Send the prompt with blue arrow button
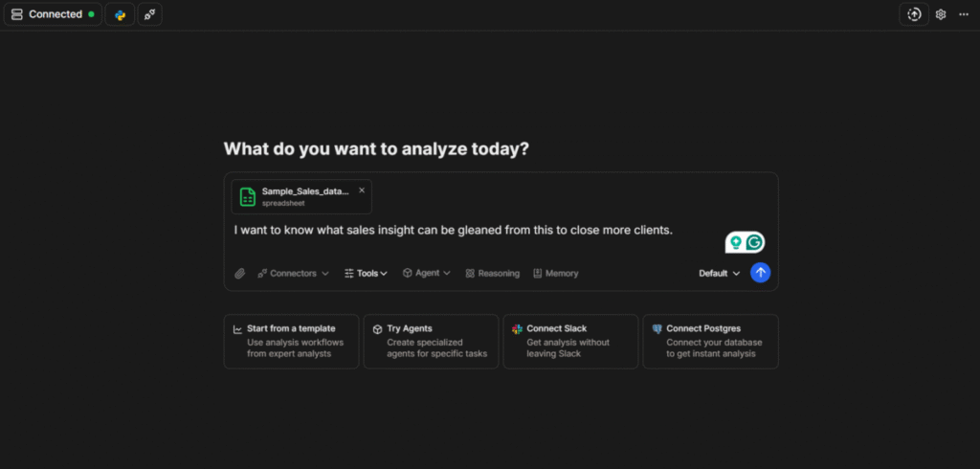Screen dimensions: 980x469 761,273
